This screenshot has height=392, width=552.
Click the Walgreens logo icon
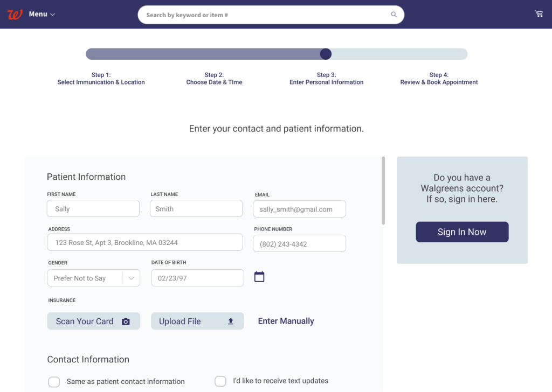tap(15, 14)
